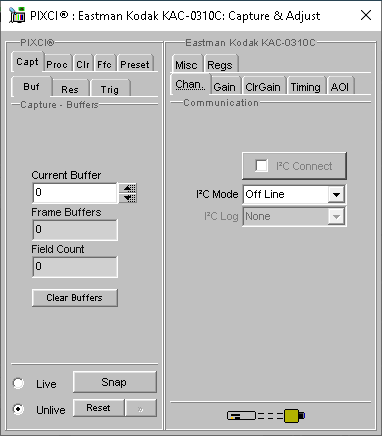Click the Clear Buffers button
382x436 pixels.
coord(75,297)
